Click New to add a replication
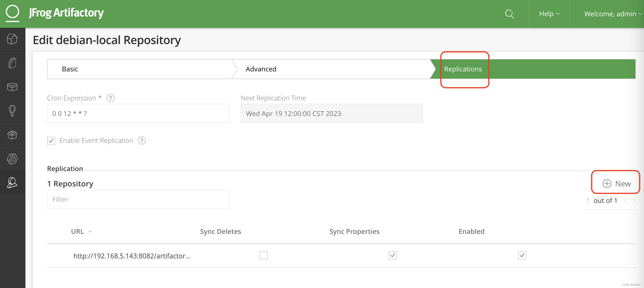644x288 pixels. pos(616,184)
